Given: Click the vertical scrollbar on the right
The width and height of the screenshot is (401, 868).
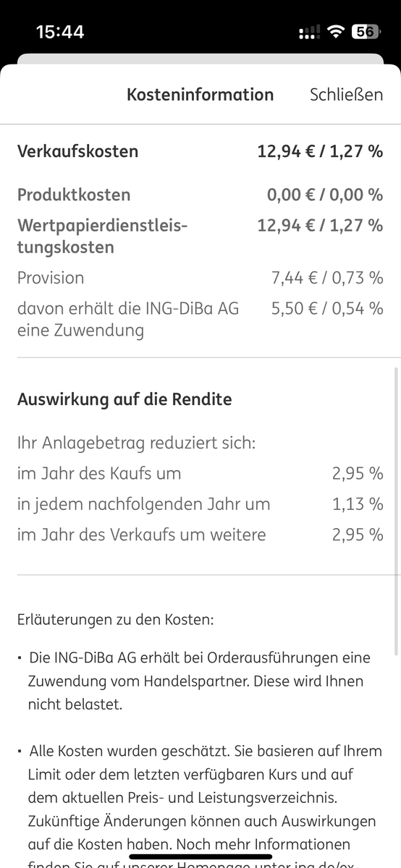Looking at the screenshot, I should (x=395, y=506).
